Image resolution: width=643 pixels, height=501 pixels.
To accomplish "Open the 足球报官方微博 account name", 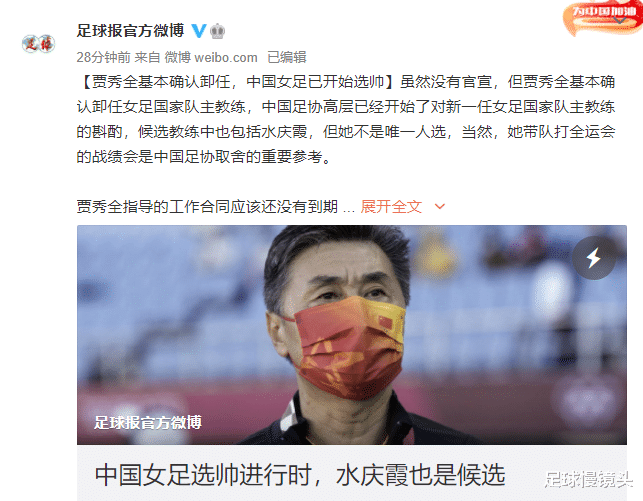I will 130,31.
